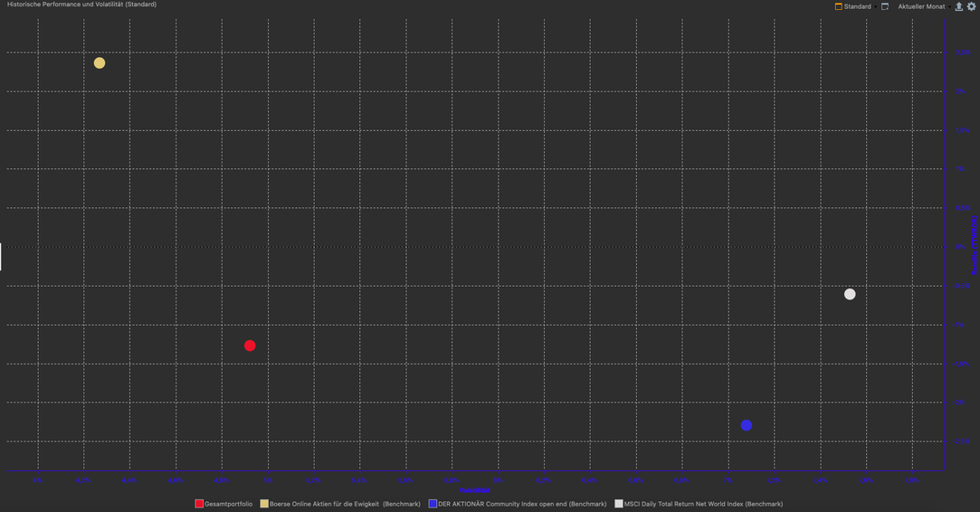Click the dropdown arrow next to Aktueller Monat

click(x=949, y=6)
